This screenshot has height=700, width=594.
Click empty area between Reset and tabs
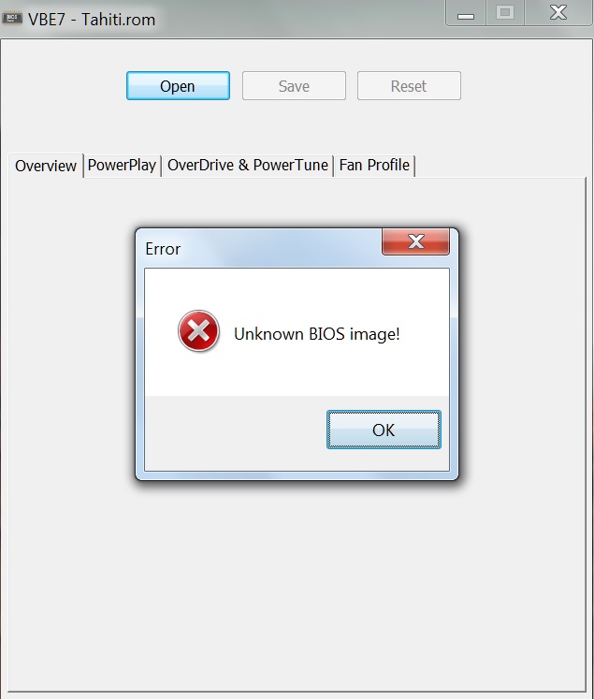click(x=297, y=127)
